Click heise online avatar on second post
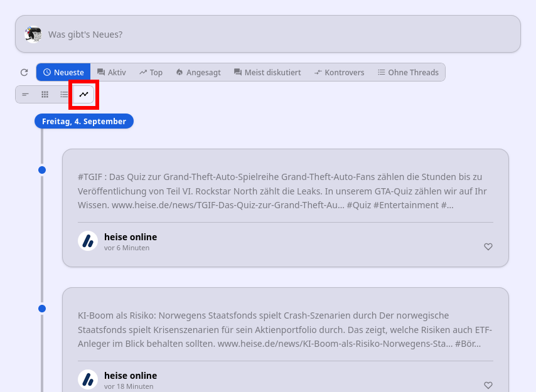 88,379
